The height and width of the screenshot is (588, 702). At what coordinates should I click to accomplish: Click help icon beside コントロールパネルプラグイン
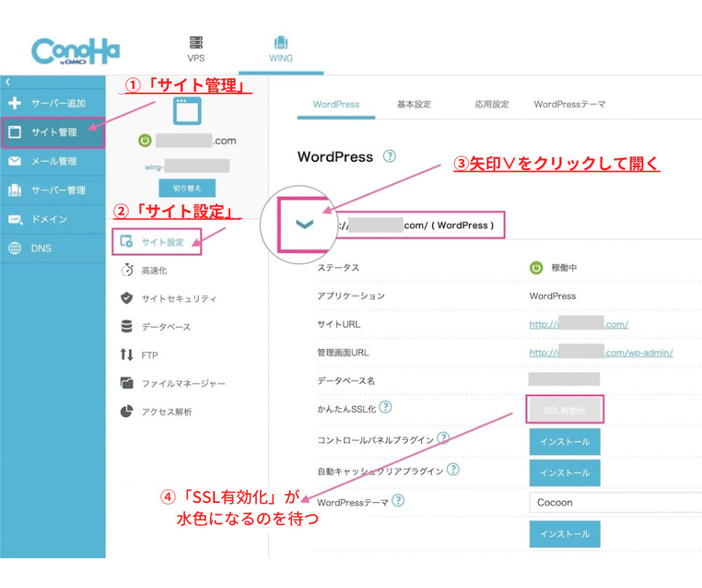pyautogui.click(x=443, y=438)
